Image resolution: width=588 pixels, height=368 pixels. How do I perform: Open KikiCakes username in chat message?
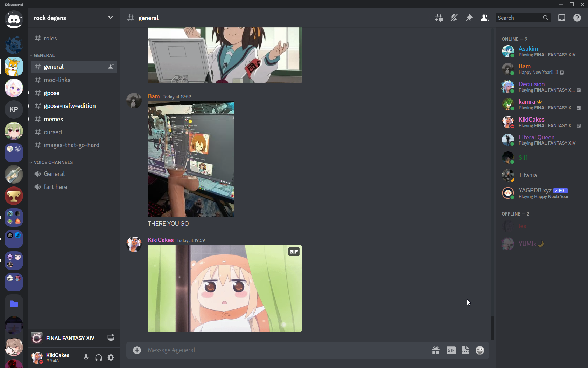click(161, 240)
